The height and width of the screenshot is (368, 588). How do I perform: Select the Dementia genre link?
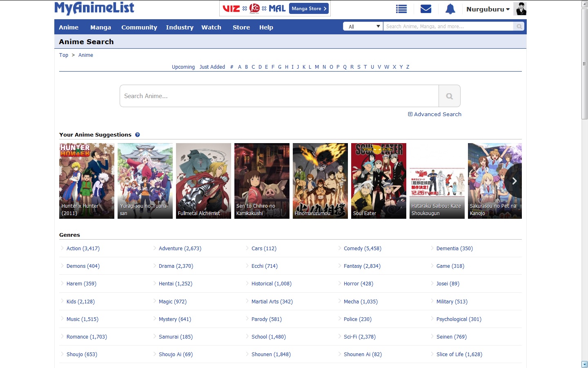click(x=454, y=249)
